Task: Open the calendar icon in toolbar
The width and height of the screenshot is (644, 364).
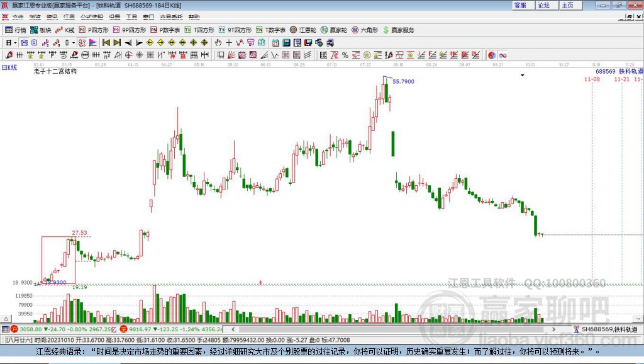Action: [275, 43]
